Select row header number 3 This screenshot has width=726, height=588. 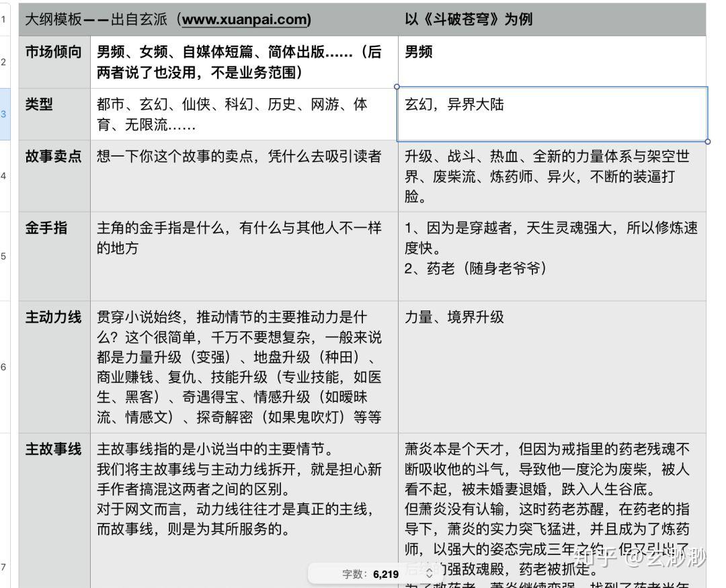[5, 114]
